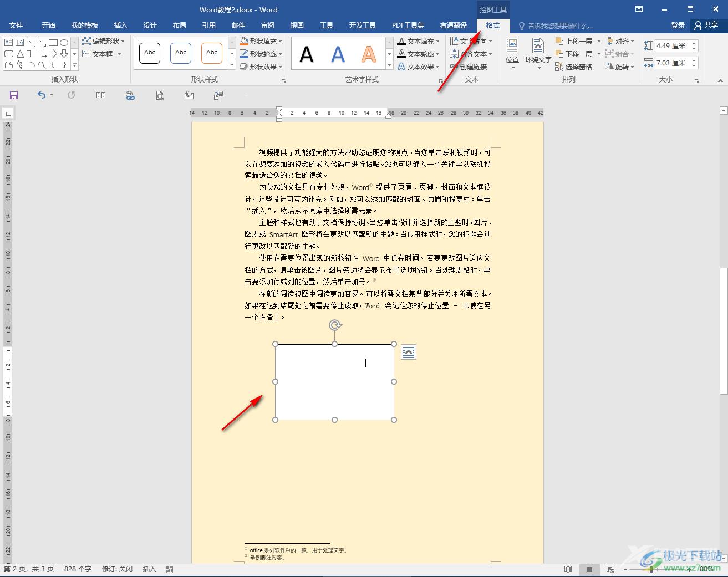Screen dimensions: 728x577
Task: Open the macro recording icon in status bar
Action: click(170, 569)
